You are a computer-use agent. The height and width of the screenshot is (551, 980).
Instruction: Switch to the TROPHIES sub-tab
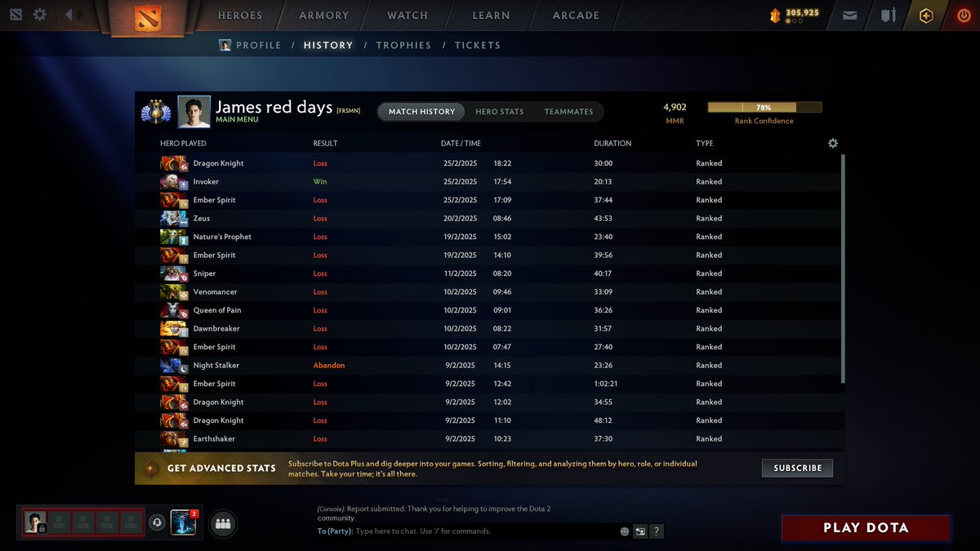pos(403,46)
